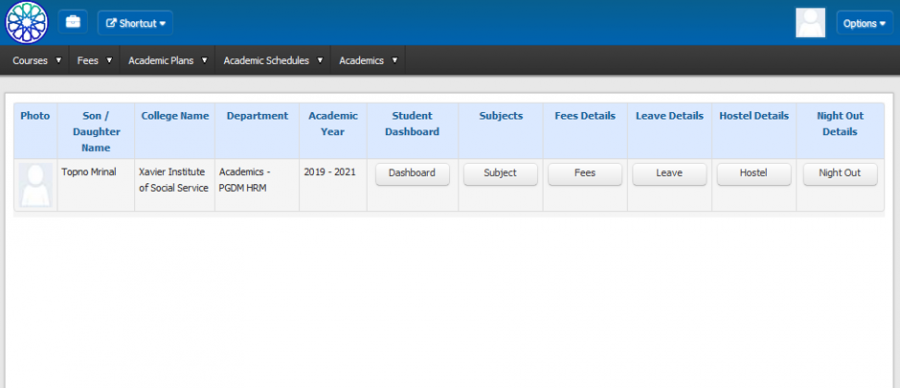Expand the Academic Plans menu
The width and height of the screenshot is (900, 388).
(x=168, y=60)
